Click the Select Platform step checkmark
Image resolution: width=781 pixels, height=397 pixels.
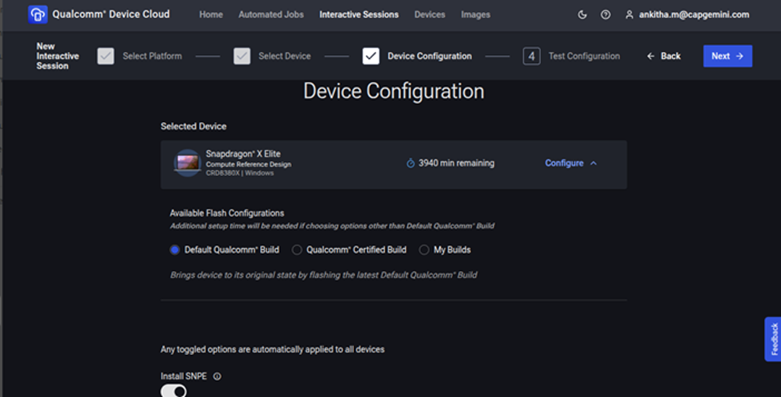point(106,56)
